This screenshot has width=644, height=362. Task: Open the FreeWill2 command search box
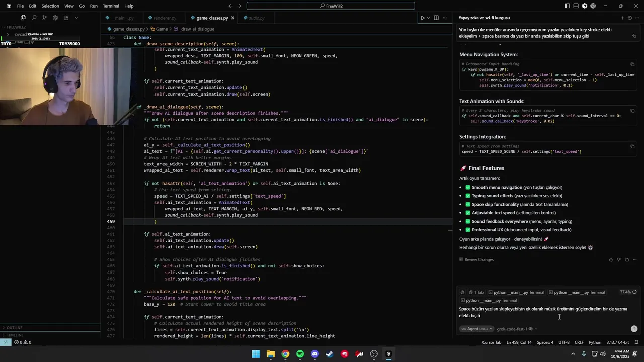click(x=331, y=6)
